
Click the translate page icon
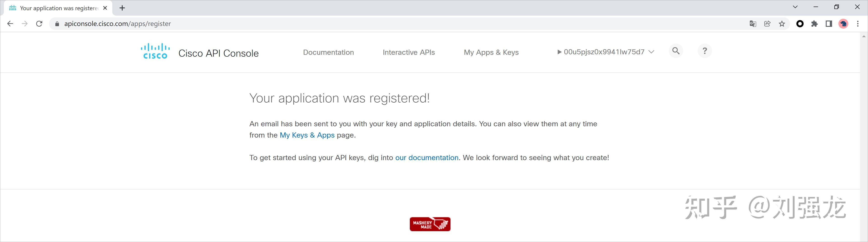coord(753,24)
